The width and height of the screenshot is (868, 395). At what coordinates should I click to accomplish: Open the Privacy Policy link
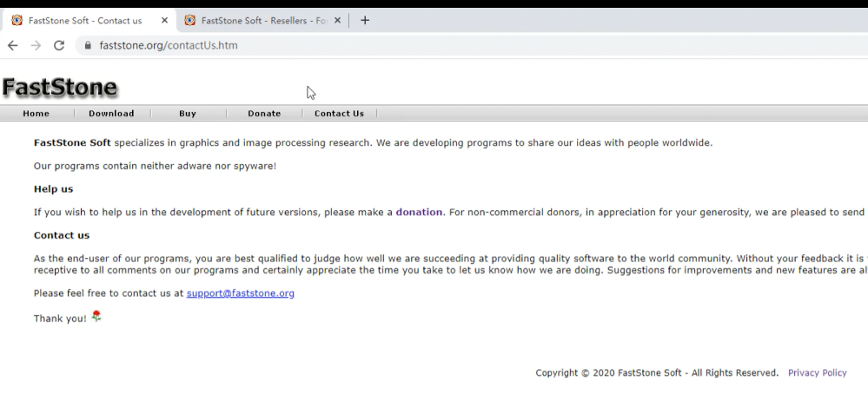(x=817, y=372)
